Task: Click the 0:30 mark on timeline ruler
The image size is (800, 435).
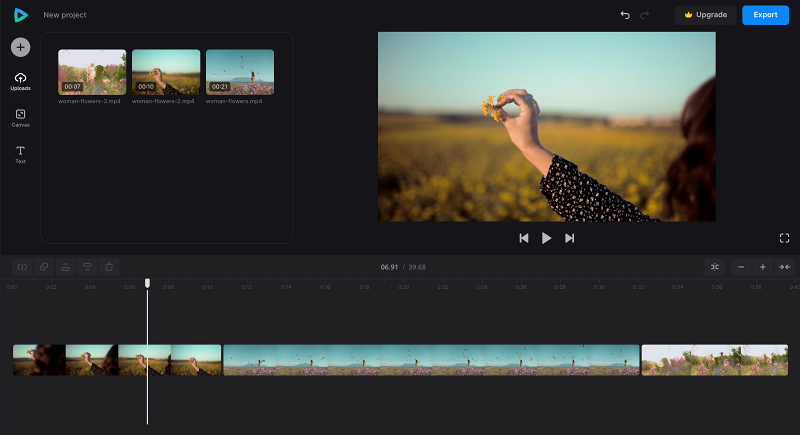Action: pos(599,287)
